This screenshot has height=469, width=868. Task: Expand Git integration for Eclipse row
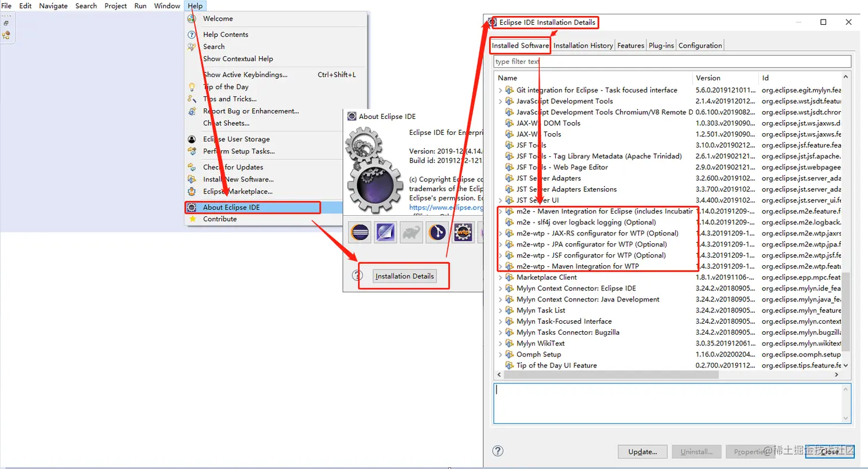pos(500,90)
